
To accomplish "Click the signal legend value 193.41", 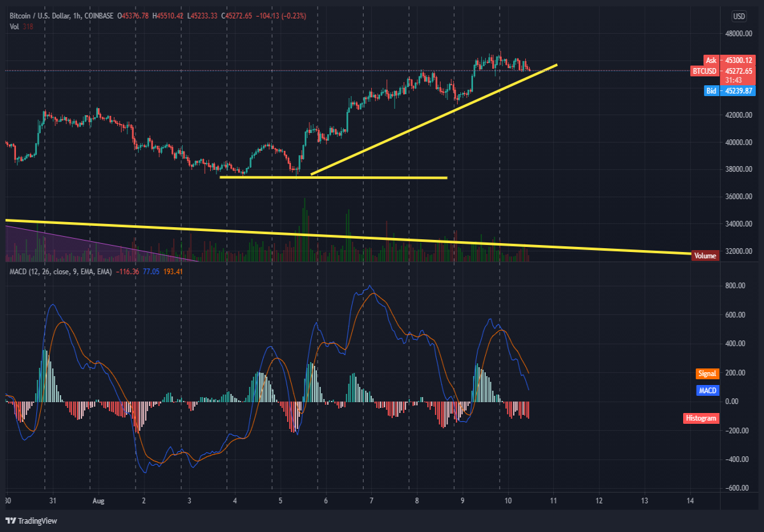I will coord(173,272).
